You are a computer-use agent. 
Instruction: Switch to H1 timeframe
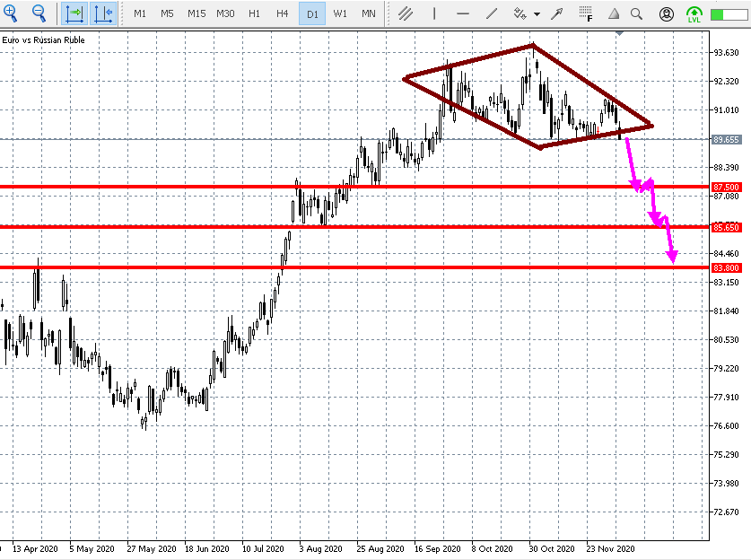(x=254, y=13)
